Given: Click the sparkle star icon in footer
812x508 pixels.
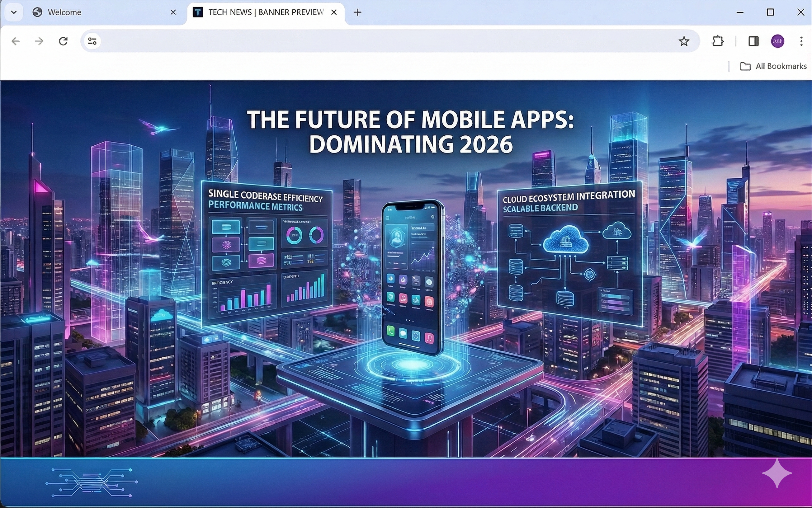Looking at the screenshot, I should 777,473.
